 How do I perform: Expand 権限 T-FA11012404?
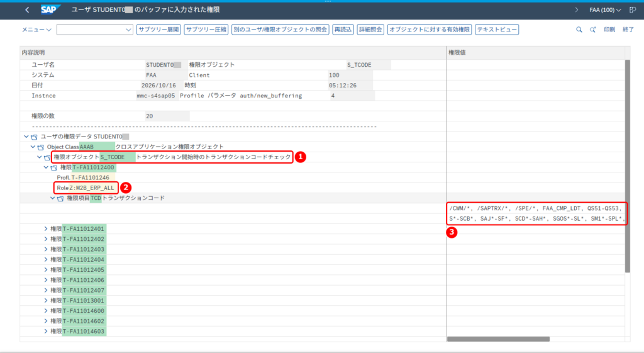click(46, 260)
